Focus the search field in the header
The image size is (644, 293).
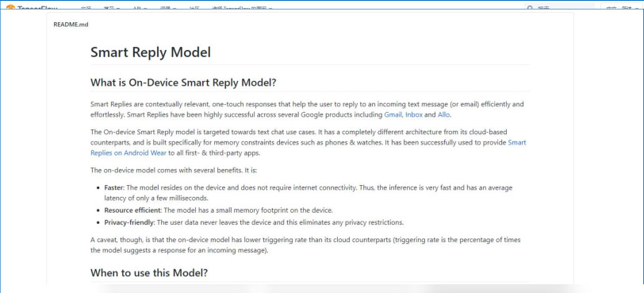tap(560, 7)
